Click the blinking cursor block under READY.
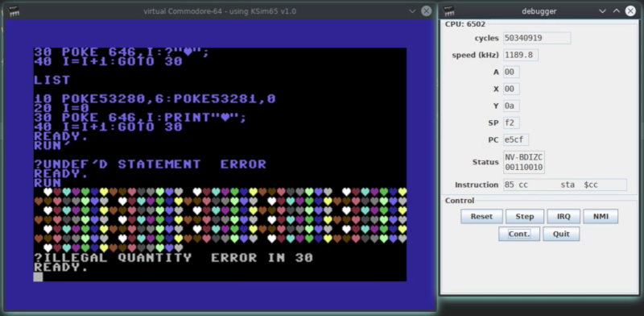Viewport: 644px width, 316px height. coord(38,277)
